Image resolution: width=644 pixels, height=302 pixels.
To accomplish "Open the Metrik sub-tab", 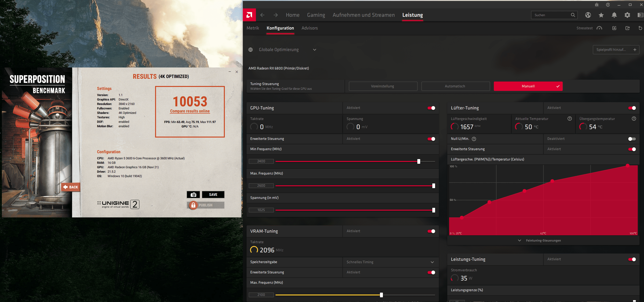I will pyautogui.click(x=252, y=28).
